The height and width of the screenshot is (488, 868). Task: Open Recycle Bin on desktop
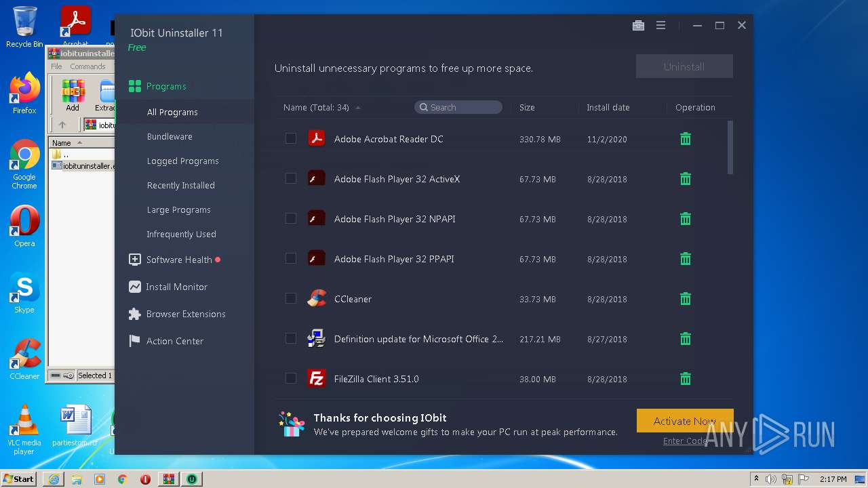tap(24, 27)
